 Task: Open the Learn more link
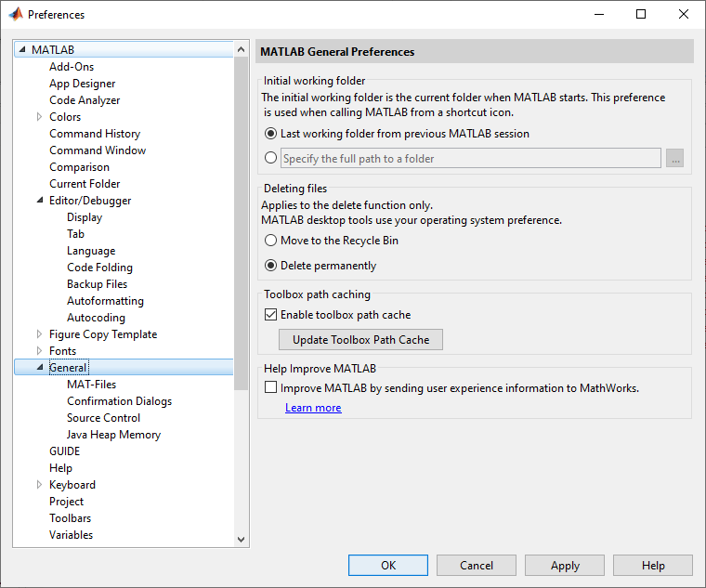tap(313, 408)
